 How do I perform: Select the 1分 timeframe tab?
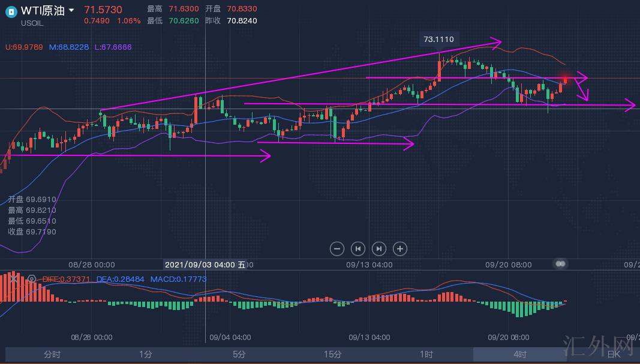click(x=146, y=354)
